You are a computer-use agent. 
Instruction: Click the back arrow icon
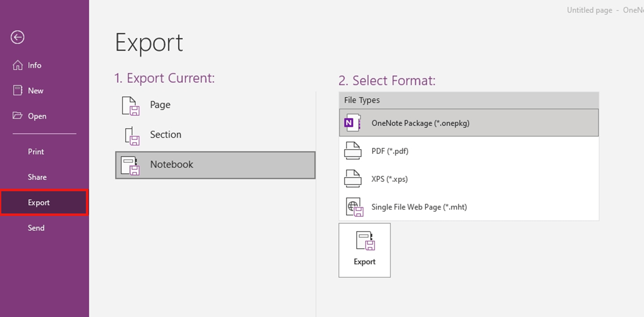pyautogui.click(x=18, y=37)
